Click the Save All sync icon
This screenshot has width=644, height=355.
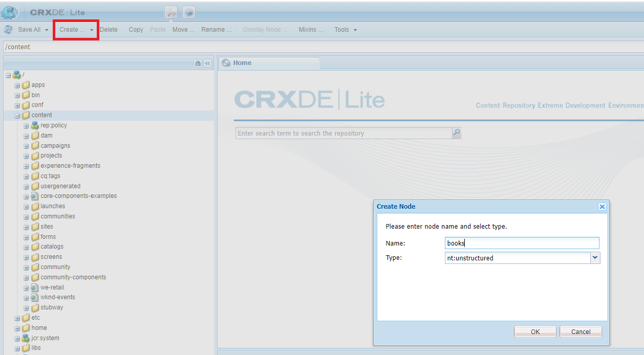(x=8, y=30)
